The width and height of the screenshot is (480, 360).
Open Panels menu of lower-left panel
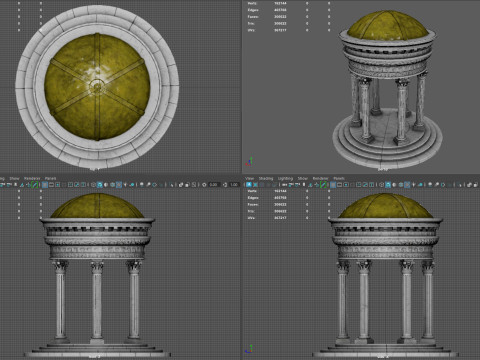click(50, 178)
